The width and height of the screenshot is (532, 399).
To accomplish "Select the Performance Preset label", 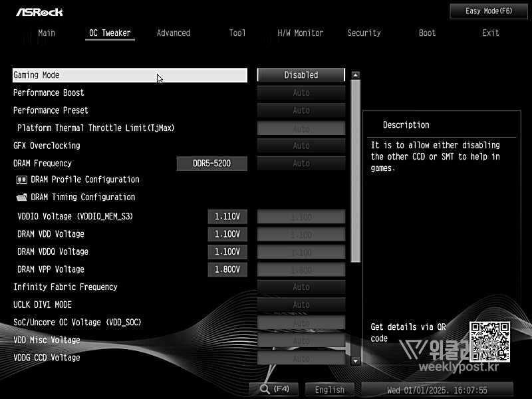I will [x=51, y=110].
